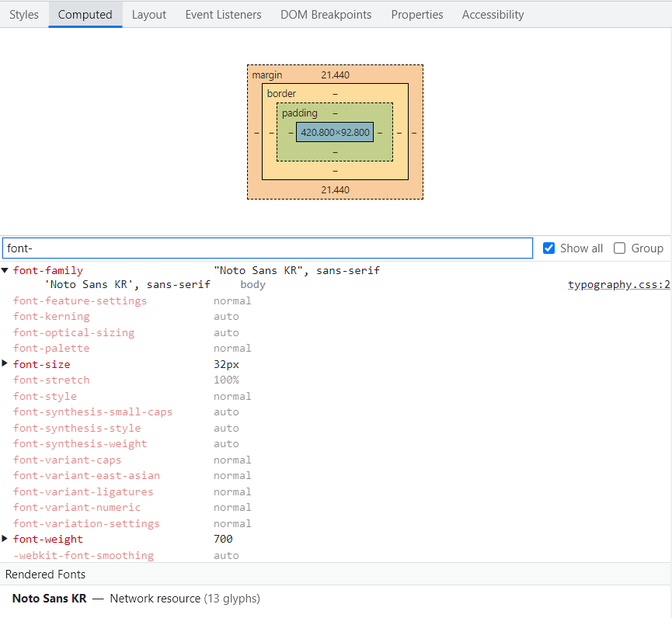
Task: Select the margin region of box model
Action: tap(266, 75)
